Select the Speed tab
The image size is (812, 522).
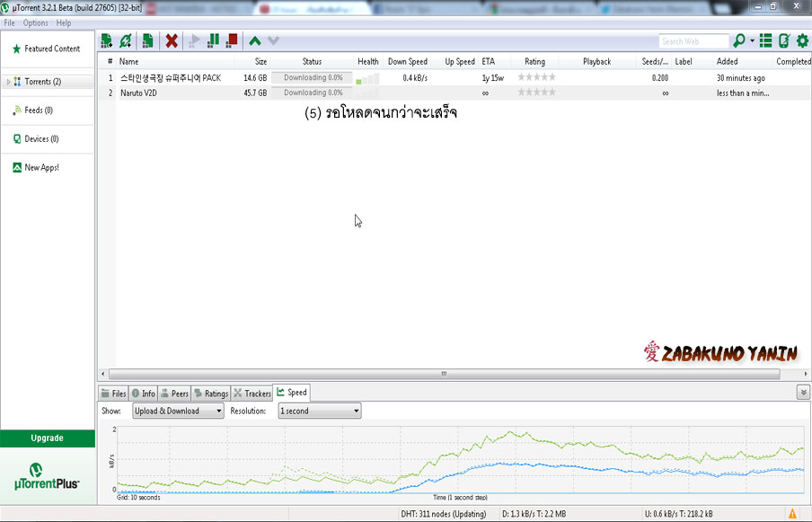[x=292, y=393]
